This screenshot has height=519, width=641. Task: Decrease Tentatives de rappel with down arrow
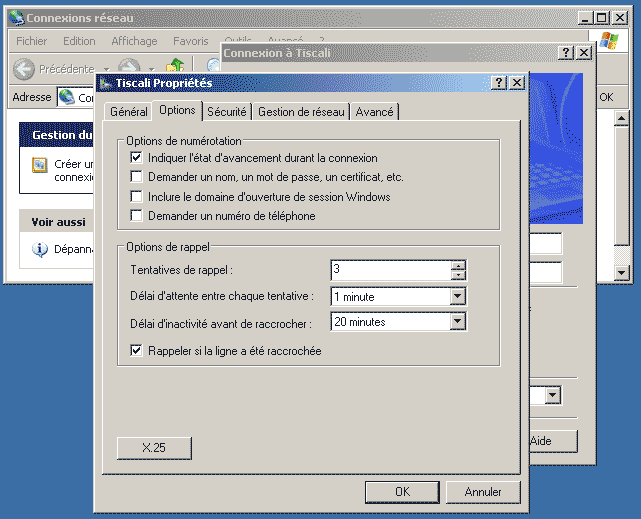tap(458, 275)
